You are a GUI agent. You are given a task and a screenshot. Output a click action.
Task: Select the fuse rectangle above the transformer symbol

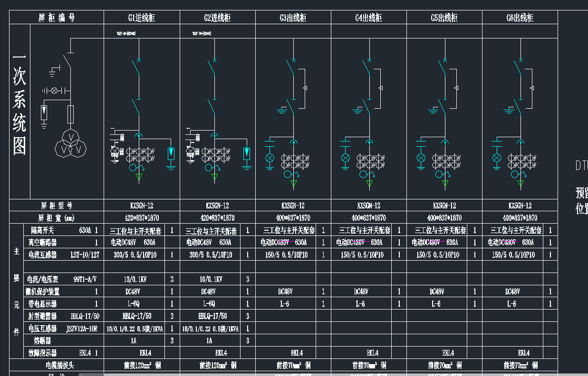tap(71, 113)
